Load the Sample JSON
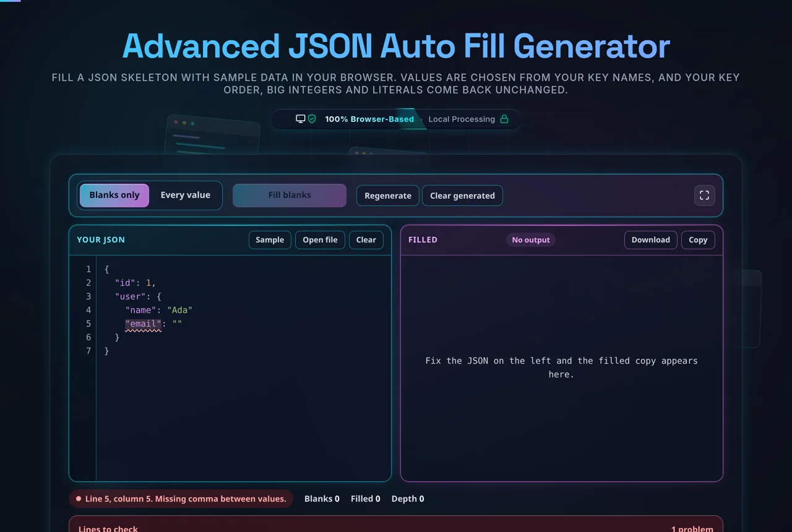Viewport: 792px width, 532px height. tap(270, 240)
